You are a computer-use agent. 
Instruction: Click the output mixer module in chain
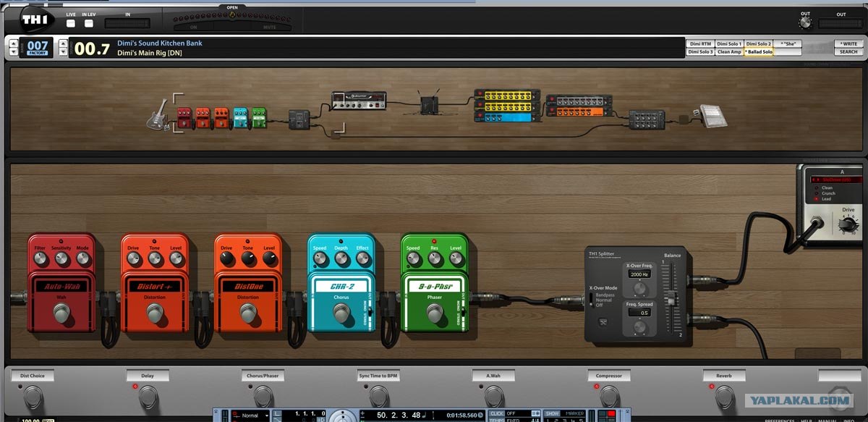click(x=646, y=119)
